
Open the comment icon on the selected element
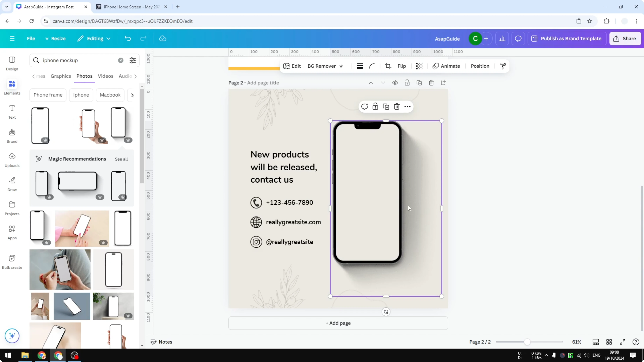point(365,107)
